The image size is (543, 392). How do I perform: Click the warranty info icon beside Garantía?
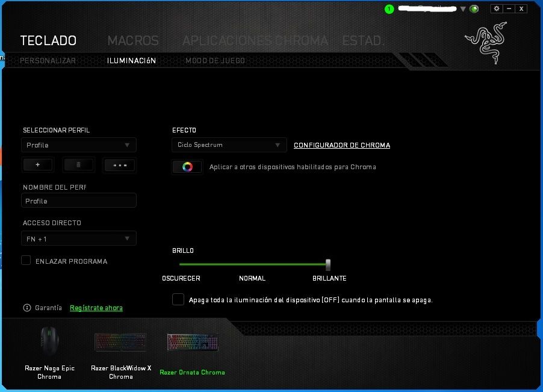pos(26,308)
